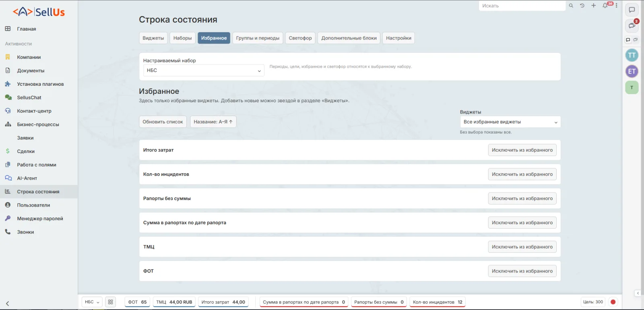Open chat with user TT avatar
This screenshot has width=644, height=310.
coord(632,55)
